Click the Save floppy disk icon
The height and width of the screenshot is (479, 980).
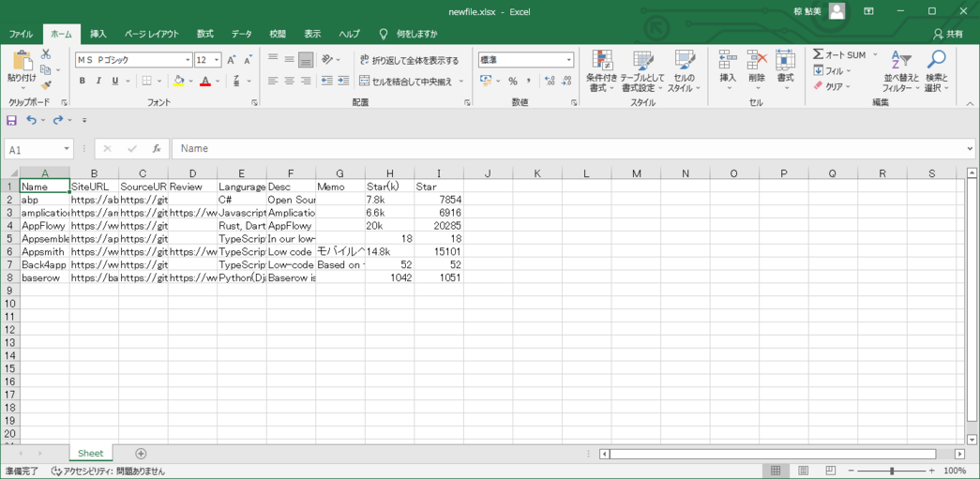point(11,120)
